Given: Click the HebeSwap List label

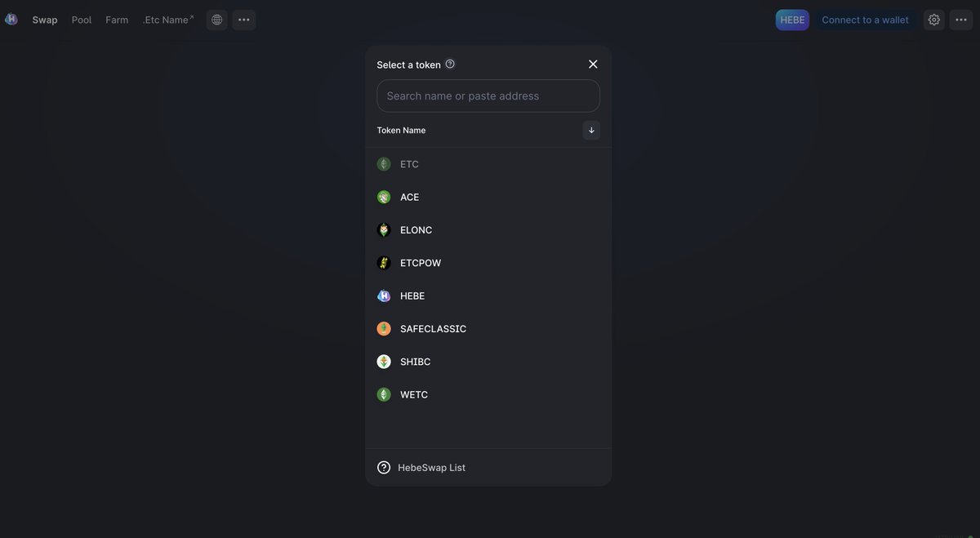Looking at the screenshot, I should 431,468.
